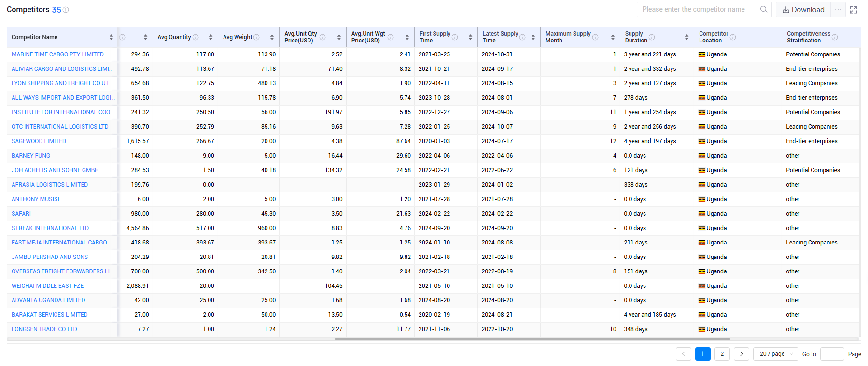868x366 pixels.
Task: Open ADVANTA UGANDA LIMITED link
Action: pyautogui.click(x=48, y=300)
